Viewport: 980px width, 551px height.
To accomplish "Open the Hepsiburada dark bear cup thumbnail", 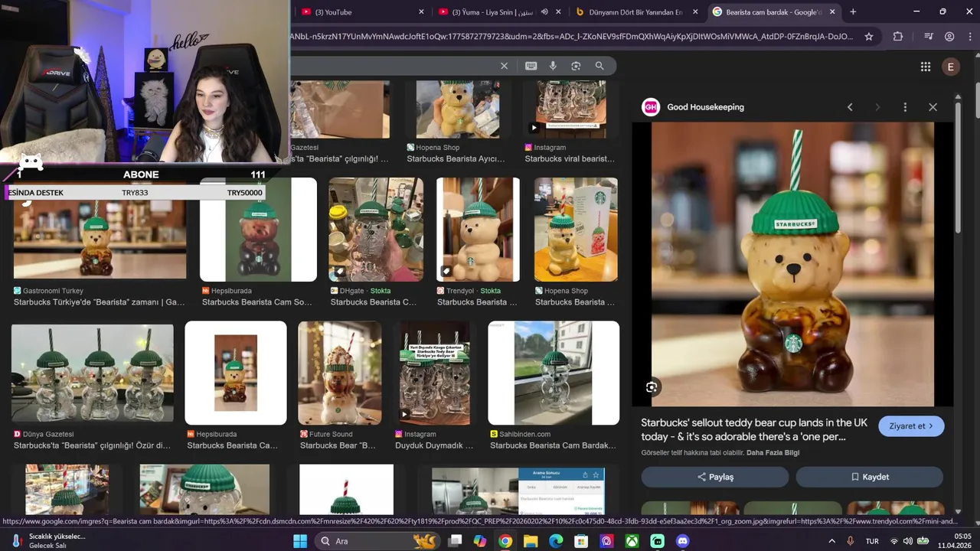I will coord(258,230).
